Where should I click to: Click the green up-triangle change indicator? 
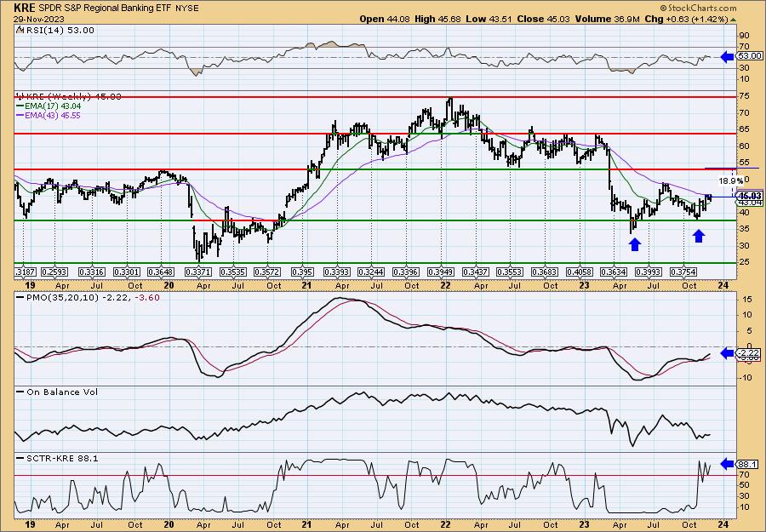pyautogui.click(x=734, y=19)
